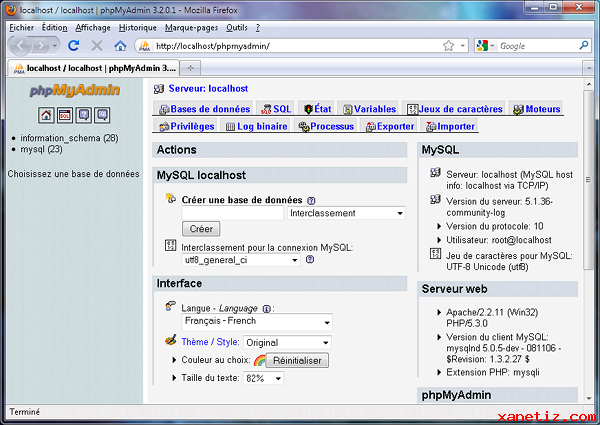The height and width of the screenshot is (425, 600).
Task: Click the Google search magnifier icon
Action: click(583, 46)
